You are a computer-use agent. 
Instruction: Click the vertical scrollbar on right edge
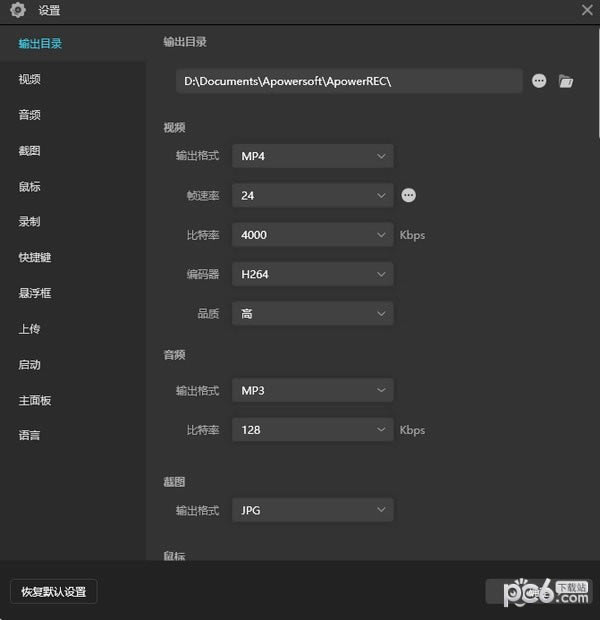[x=598, y=83]
